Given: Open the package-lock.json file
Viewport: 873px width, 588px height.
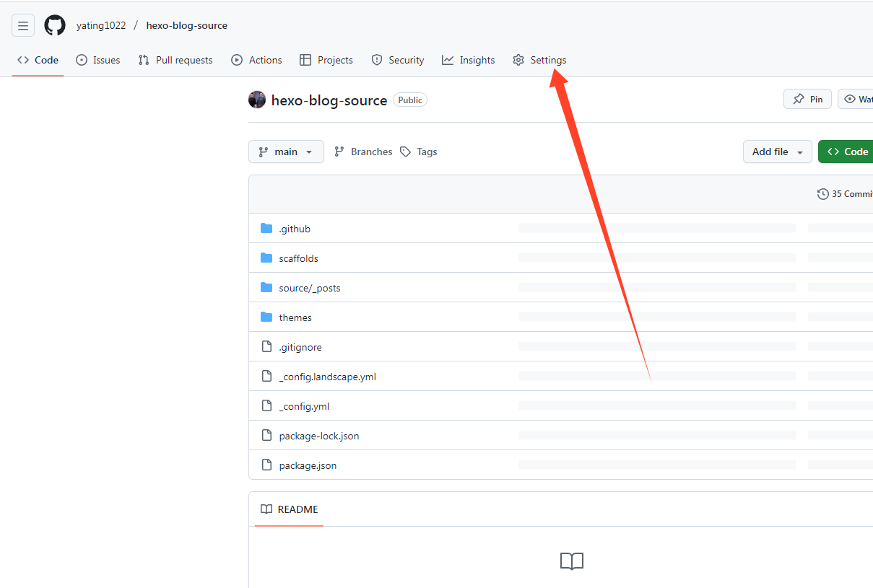Looking at the screenshot, I should pyautogui.click(x=319, y=436).
